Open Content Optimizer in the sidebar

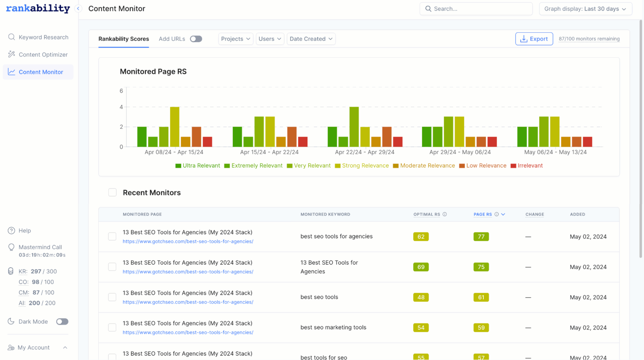(38, 54)
